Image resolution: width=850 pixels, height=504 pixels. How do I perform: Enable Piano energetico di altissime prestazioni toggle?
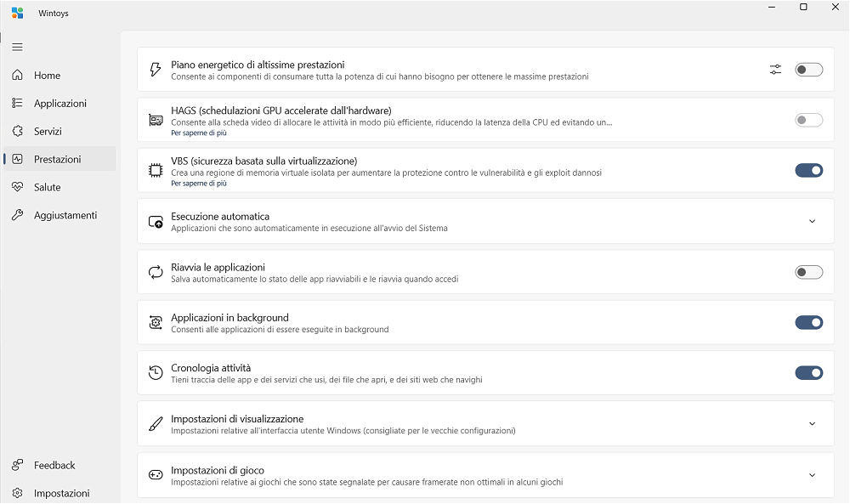808,70
